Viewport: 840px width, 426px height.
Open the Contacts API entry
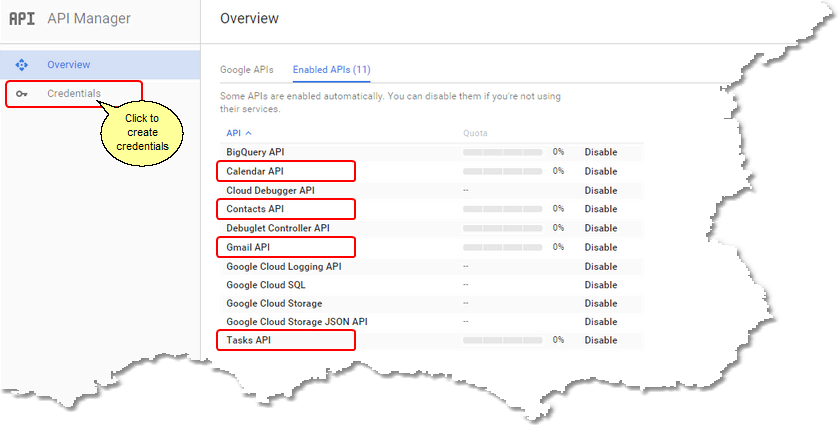(255, 209)
